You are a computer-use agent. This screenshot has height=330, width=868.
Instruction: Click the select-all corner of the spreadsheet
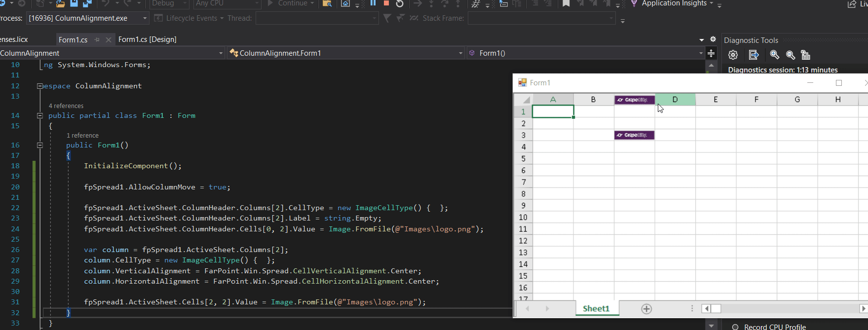coord(524,100)
